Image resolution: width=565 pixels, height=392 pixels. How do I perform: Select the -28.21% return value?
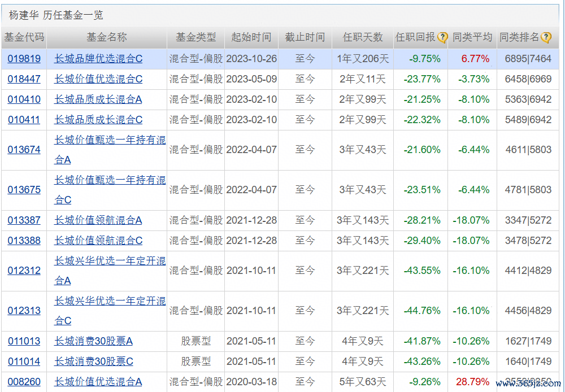tap(422, 220)
